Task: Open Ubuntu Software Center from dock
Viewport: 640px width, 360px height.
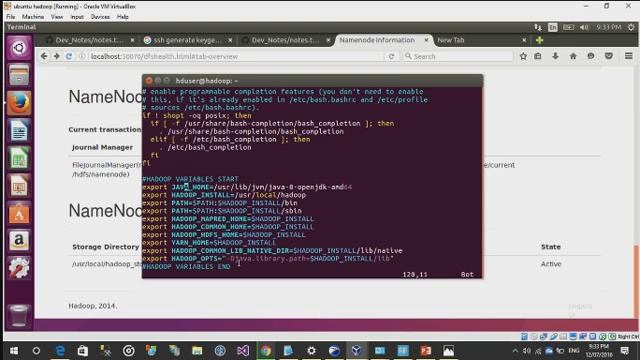Action: click(x=19, y=214)
